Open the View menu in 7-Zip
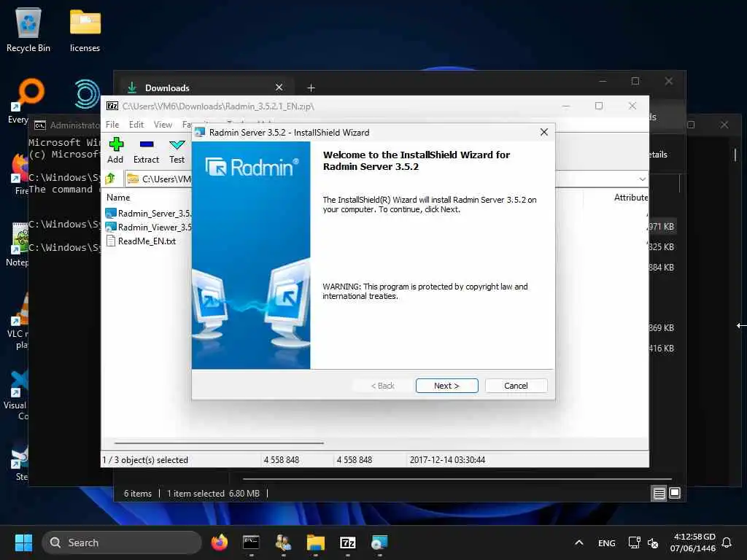 [x=163, y=124]
